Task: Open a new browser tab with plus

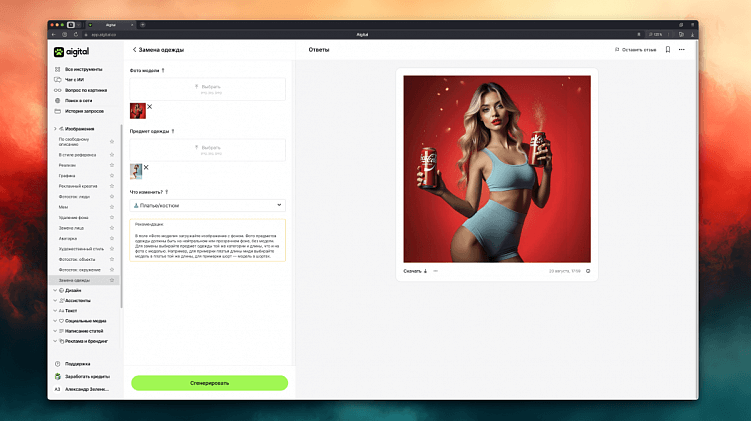Action: 142,24
